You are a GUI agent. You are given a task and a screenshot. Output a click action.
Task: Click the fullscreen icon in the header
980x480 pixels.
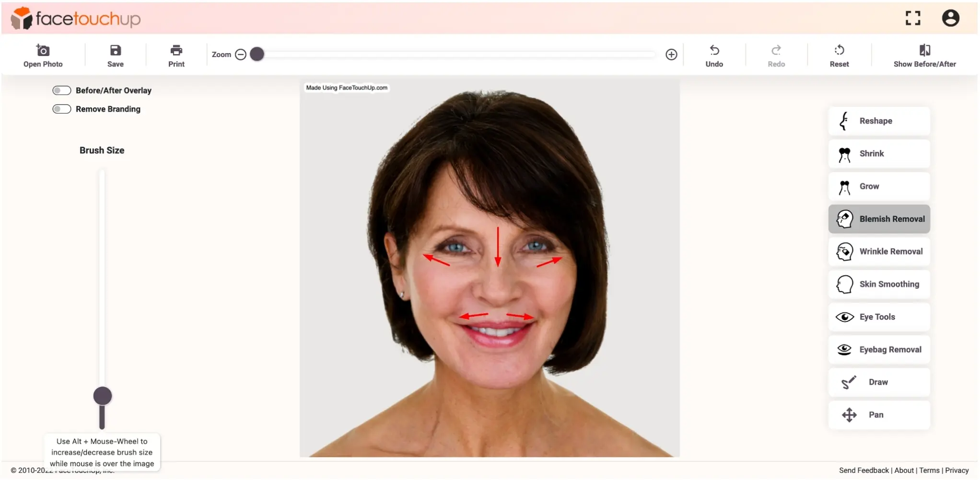[x=913, y=18]
